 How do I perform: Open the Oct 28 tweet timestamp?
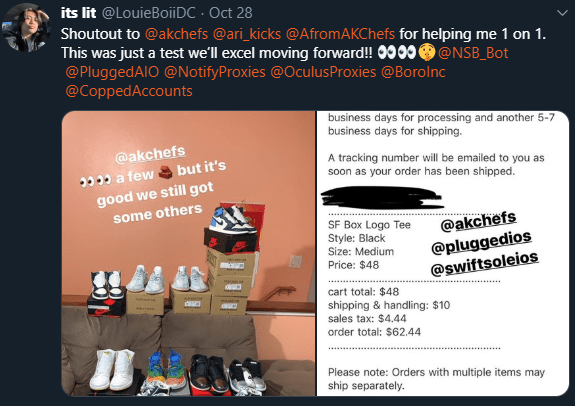[x=231, y=13]
